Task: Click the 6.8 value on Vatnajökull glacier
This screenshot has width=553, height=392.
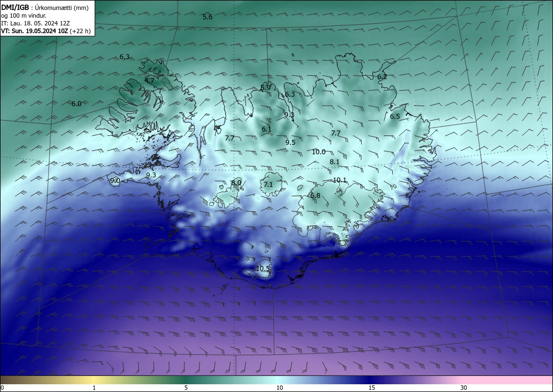Action: (315, 195)
